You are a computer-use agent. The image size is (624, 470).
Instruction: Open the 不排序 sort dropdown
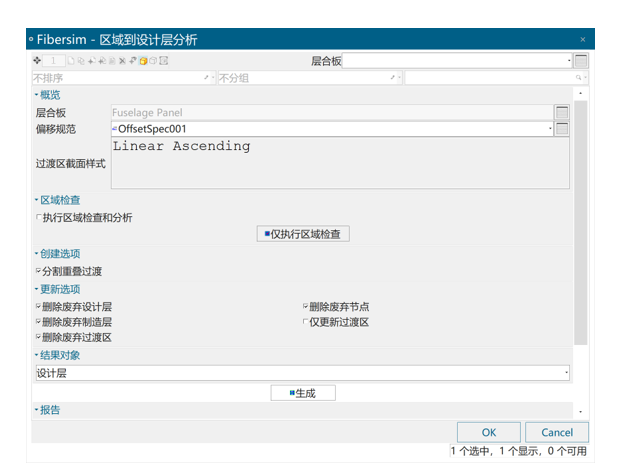tap(213, 78)
